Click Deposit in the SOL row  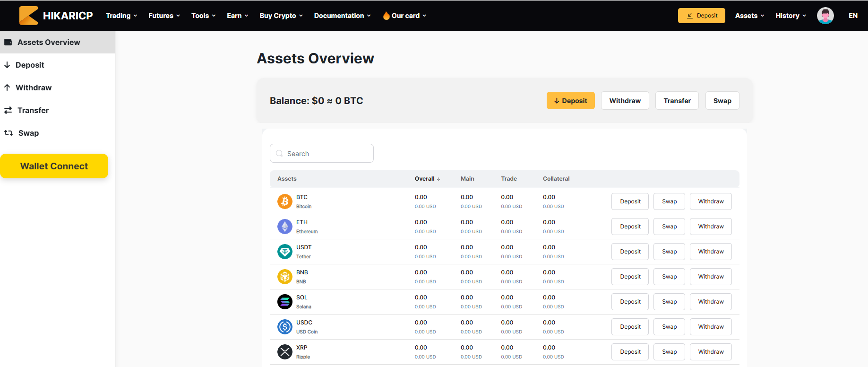(630, 302)
